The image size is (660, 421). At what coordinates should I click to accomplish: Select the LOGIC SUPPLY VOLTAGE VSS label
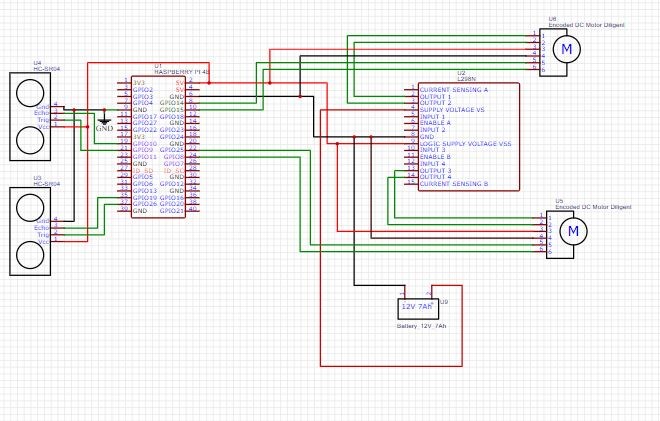click(466, 144)
